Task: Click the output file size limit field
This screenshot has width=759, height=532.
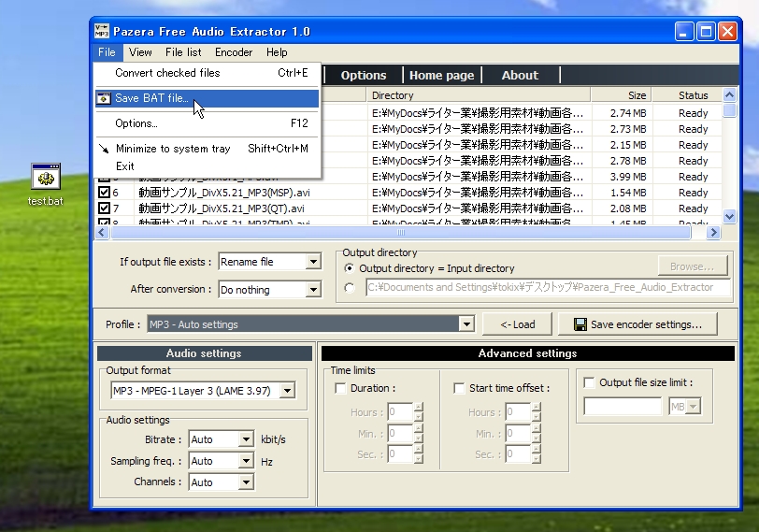Action: (623, 407)
